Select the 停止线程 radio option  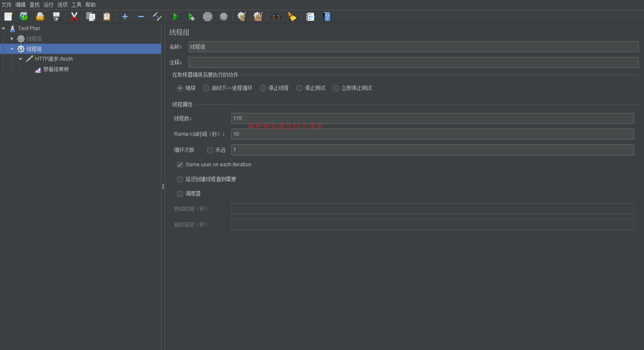(x=263, y=88)
